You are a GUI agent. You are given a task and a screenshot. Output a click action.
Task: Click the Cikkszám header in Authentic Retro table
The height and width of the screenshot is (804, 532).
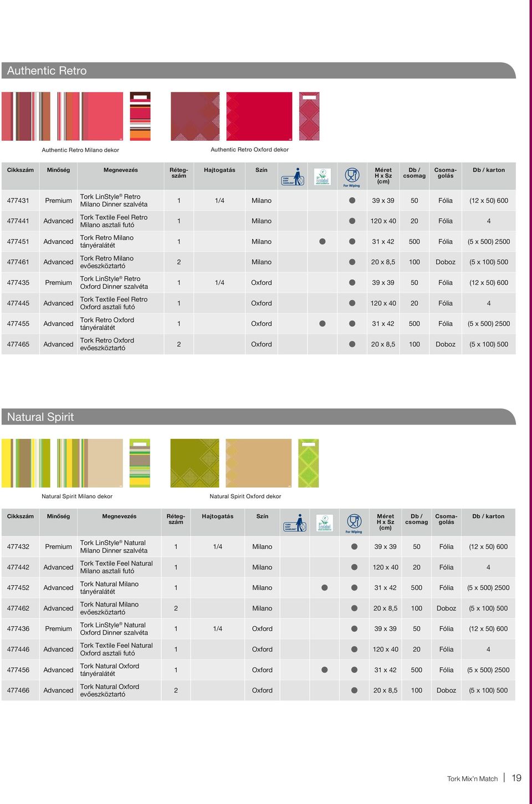[21, 170]
